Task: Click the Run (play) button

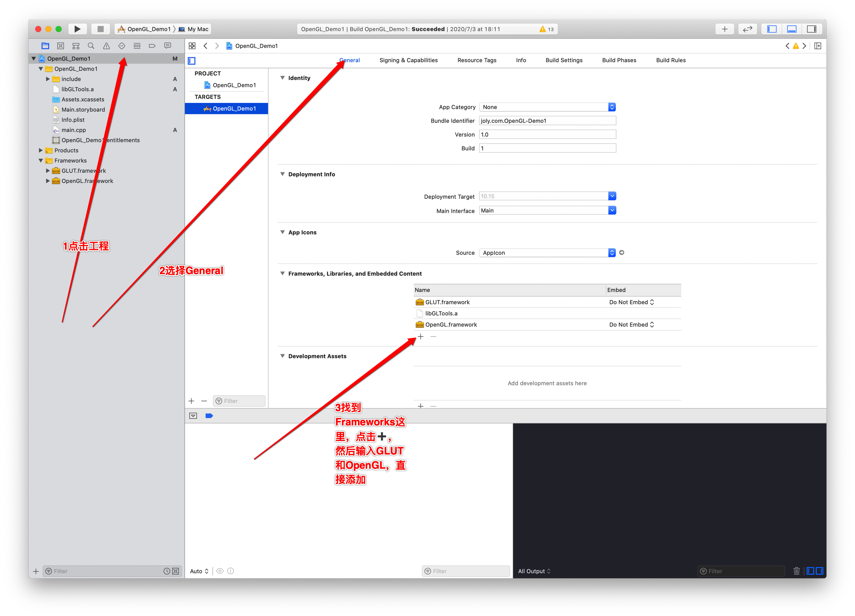Action: [77, 29]
